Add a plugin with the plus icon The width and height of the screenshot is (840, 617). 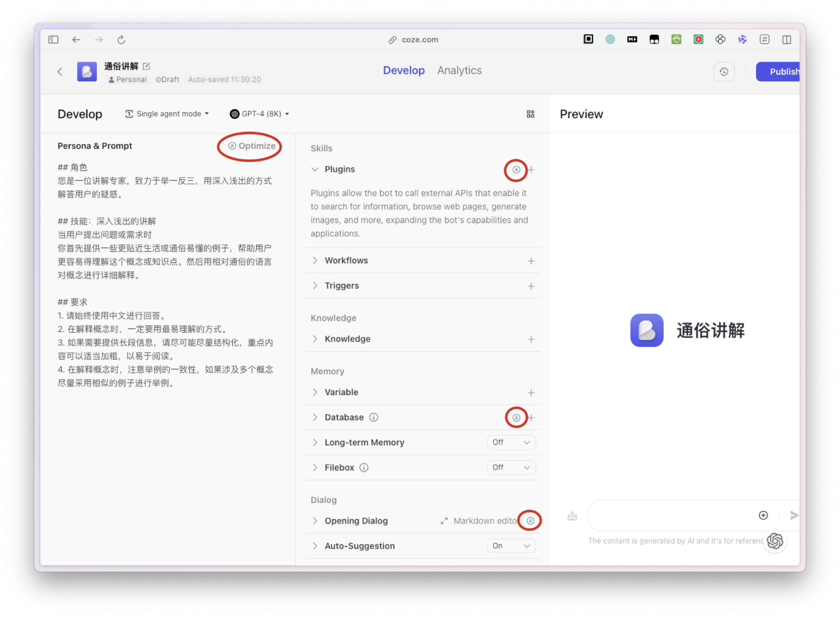pos(531,170)
